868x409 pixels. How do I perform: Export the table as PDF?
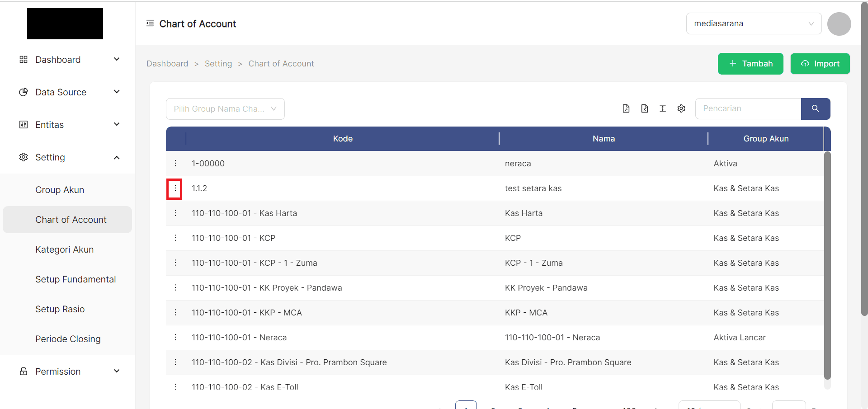626,108
